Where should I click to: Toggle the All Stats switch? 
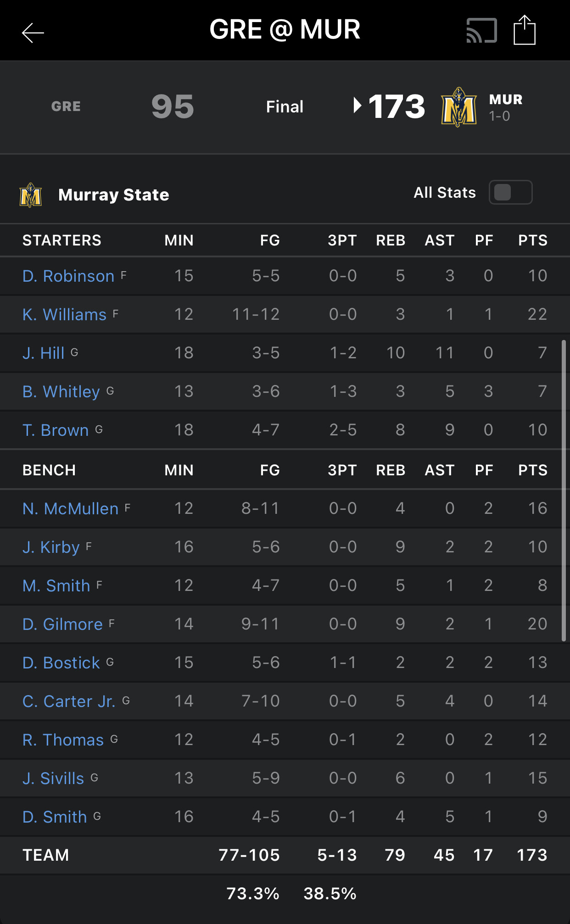click(x=510, y=192)
